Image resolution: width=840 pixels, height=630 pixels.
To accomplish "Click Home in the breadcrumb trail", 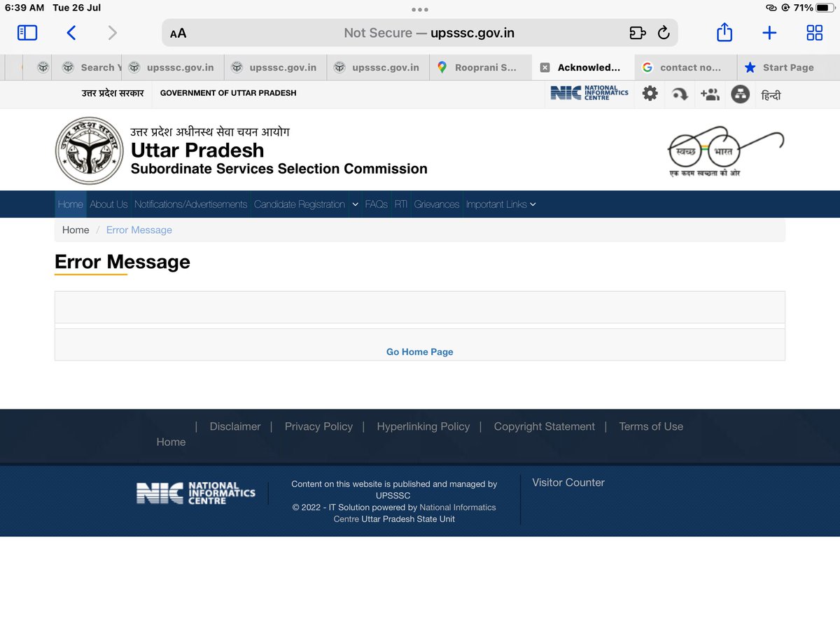I will coord(76,230).
